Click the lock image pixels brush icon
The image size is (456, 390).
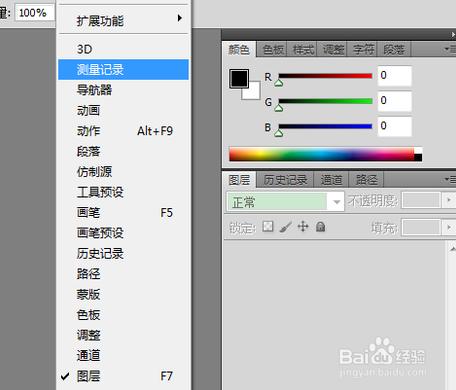(x=285, y=227)
